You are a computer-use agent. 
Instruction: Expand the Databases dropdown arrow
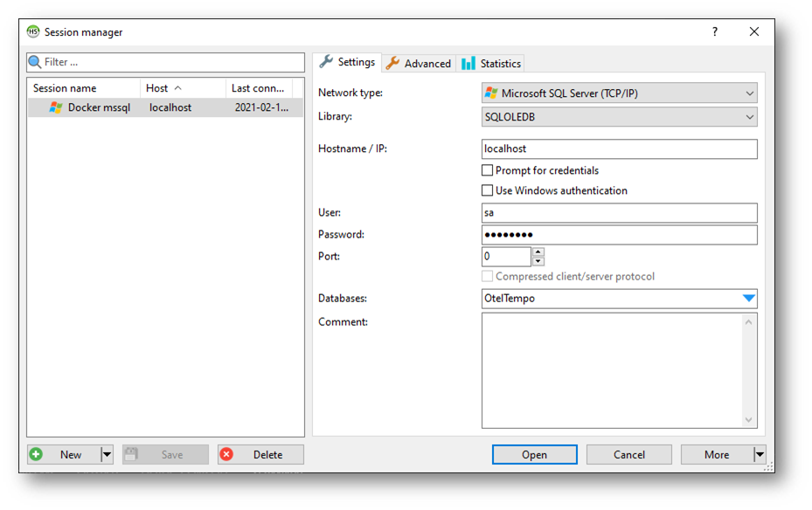(749, 299)
